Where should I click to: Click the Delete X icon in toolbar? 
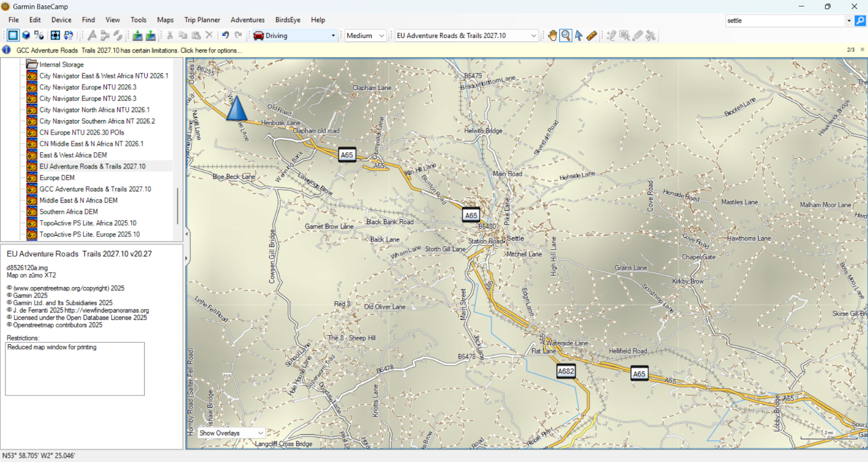[x=209, y=35]
